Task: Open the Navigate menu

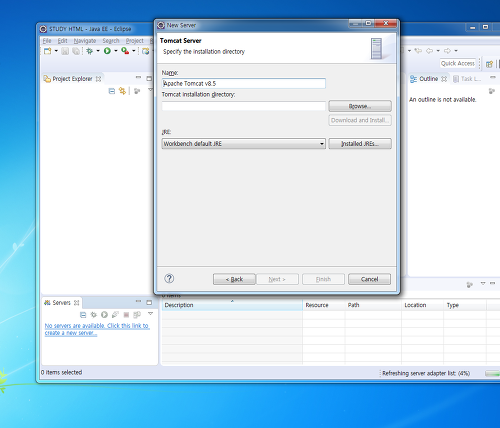Action: tap(85, 41)
